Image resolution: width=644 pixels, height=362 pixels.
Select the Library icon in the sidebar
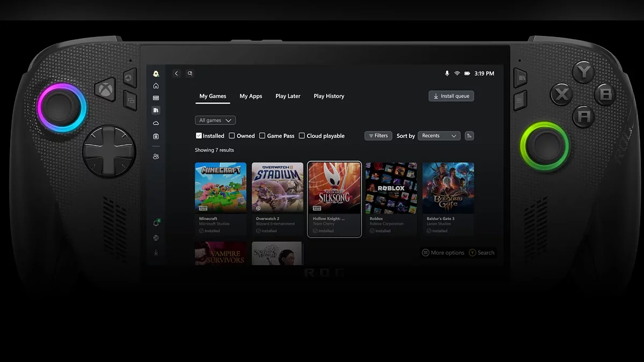[156, 110]
